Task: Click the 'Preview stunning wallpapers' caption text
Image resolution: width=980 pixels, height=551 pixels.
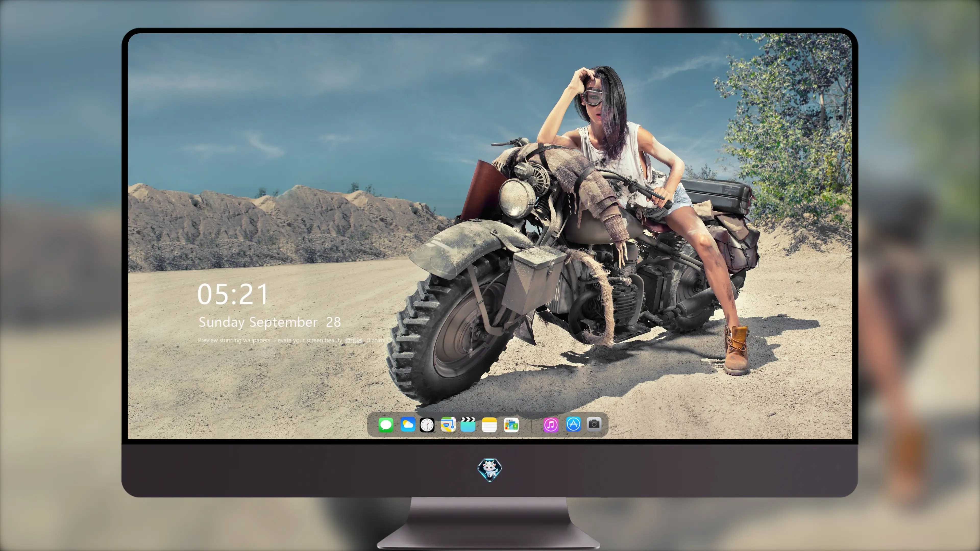Action: point(296,340)
